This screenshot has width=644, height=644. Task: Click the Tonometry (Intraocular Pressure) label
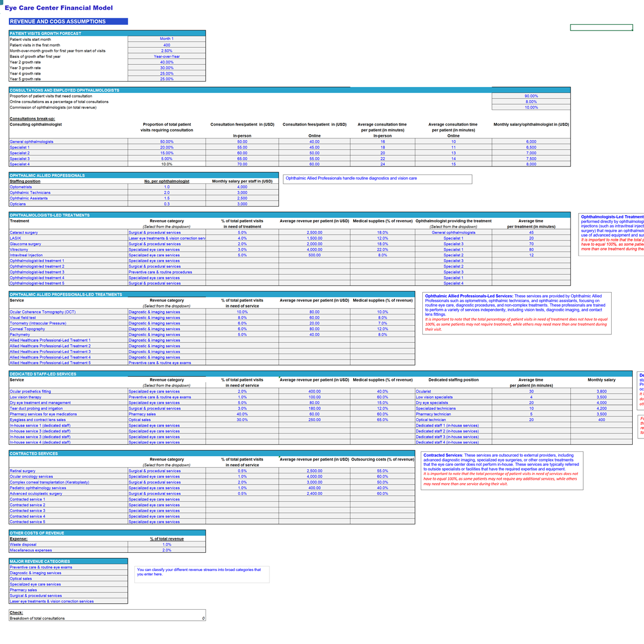click(38, 323)
